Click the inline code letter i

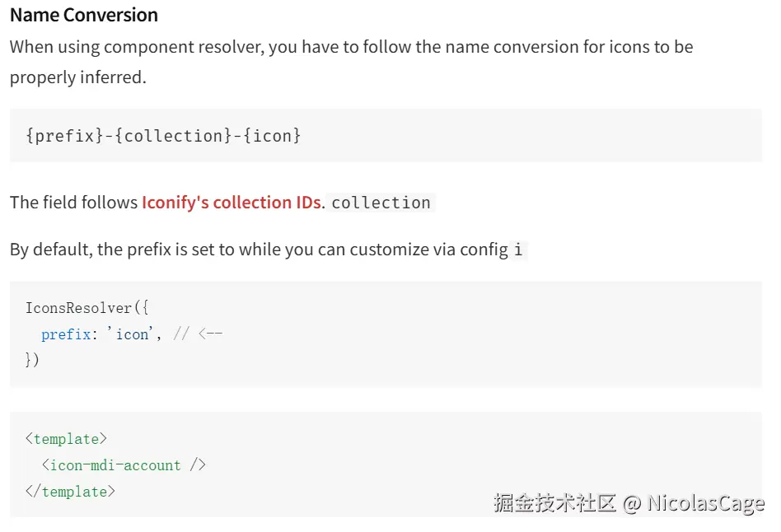coord(517,250)
